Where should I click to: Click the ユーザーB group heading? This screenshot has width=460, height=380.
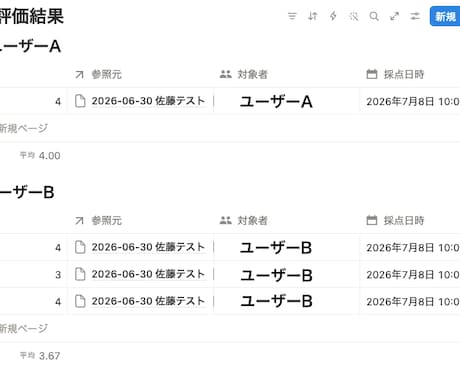27,192
